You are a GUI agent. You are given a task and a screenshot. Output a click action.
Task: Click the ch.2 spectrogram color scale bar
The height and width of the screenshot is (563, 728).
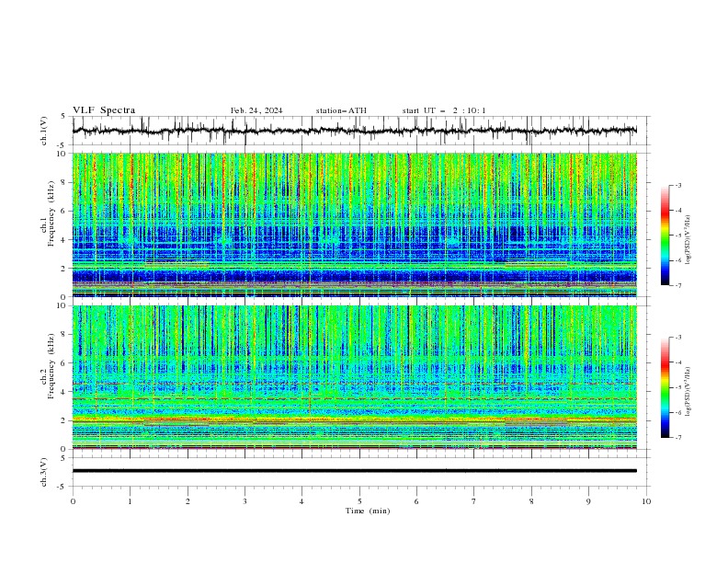point(665,387)
